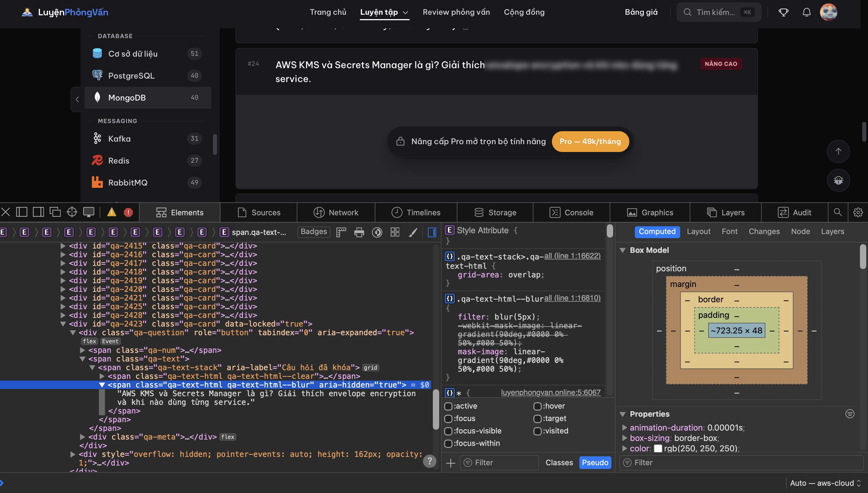Expand the qa-text-html--clear span node

[x=102, y=376]
